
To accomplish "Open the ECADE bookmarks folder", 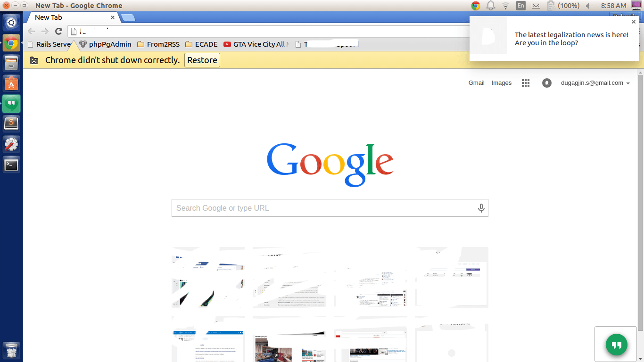I will (x=201, y=44).
